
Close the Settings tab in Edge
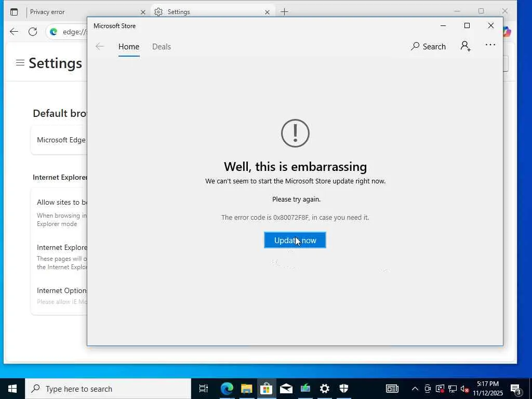(267, 12)
